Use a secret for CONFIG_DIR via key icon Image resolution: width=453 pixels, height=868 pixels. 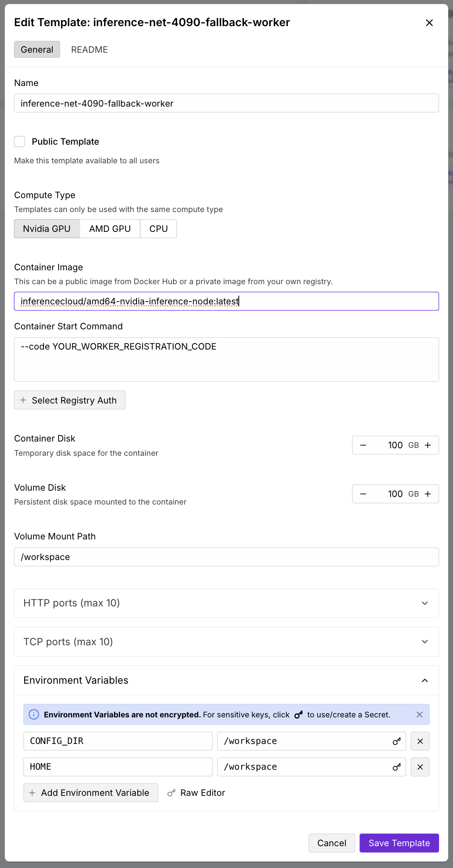click(x=397, y=741)
